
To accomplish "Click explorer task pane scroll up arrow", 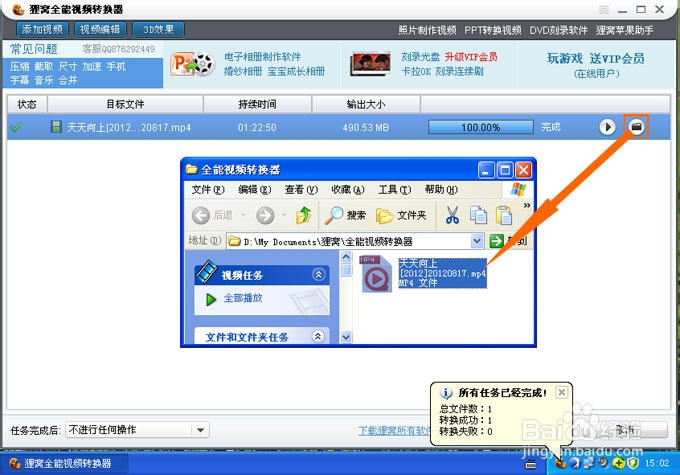I will (346, 257).
